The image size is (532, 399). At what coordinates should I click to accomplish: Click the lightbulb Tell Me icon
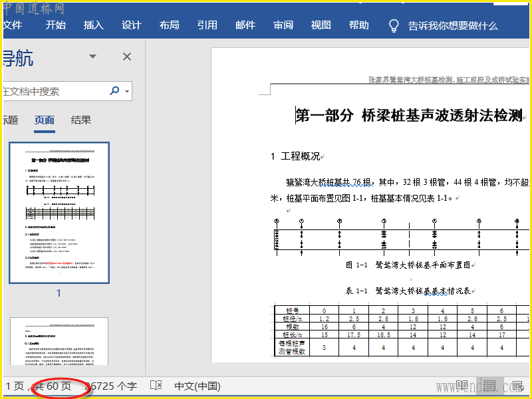point(394,25)
